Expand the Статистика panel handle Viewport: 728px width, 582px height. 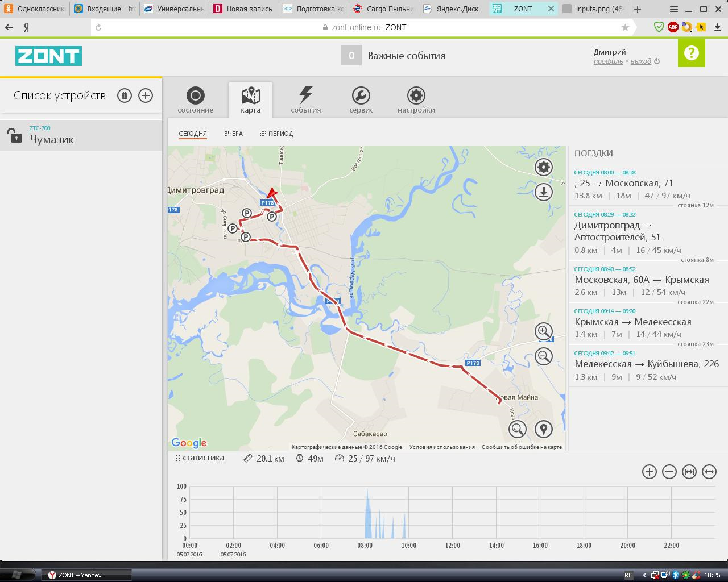coord(200,458)
